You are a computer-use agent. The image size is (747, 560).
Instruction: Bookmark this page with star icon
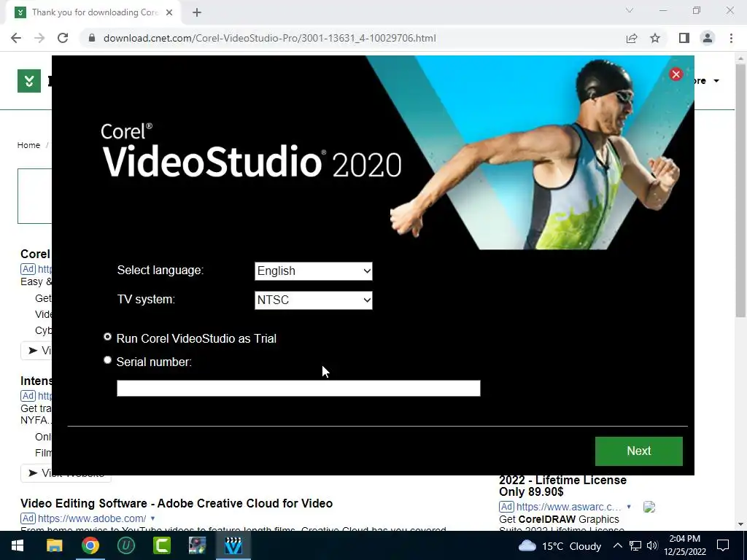tap(655, 38)
